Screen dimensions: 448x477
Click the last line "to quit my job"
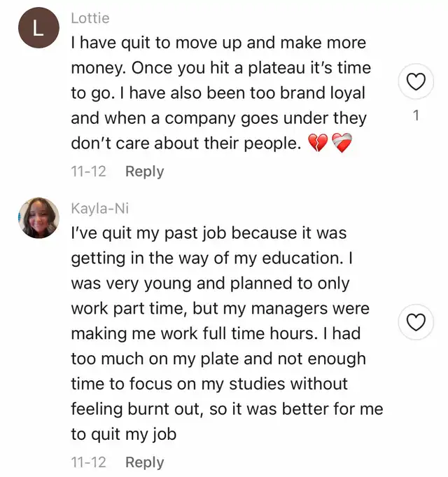click(x=123, y=434)
